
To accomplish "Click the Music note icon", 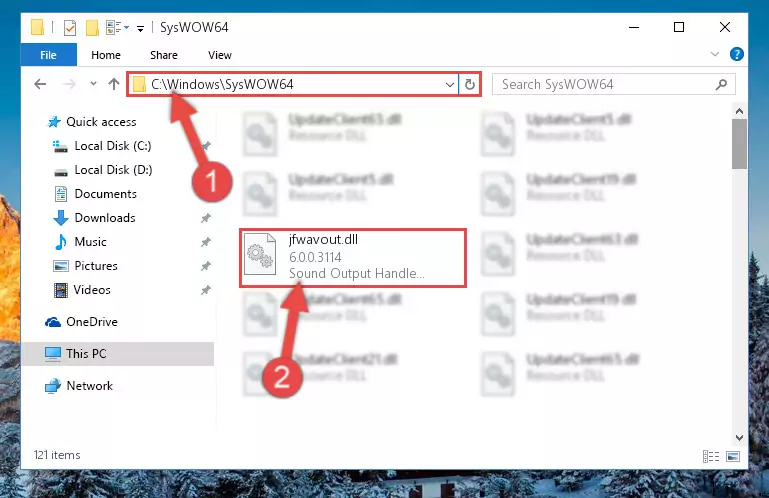I will click(x=61, y=242).
